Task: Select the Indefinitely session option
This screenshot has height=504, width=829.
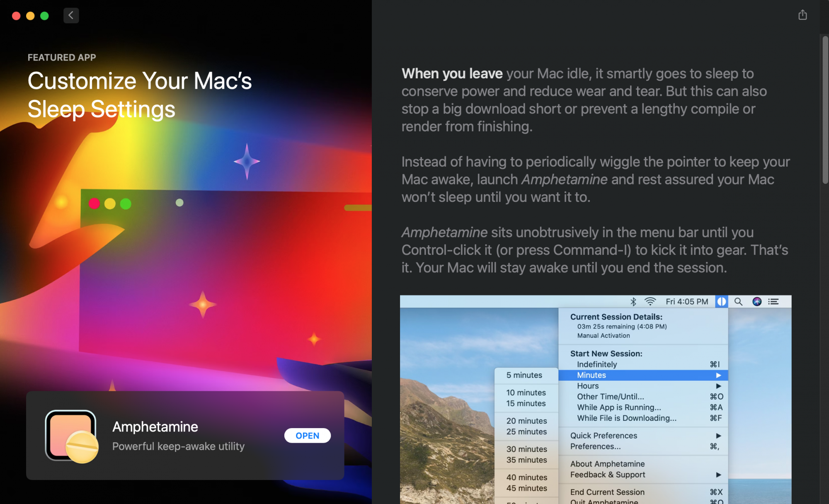Action: (597, 364)
